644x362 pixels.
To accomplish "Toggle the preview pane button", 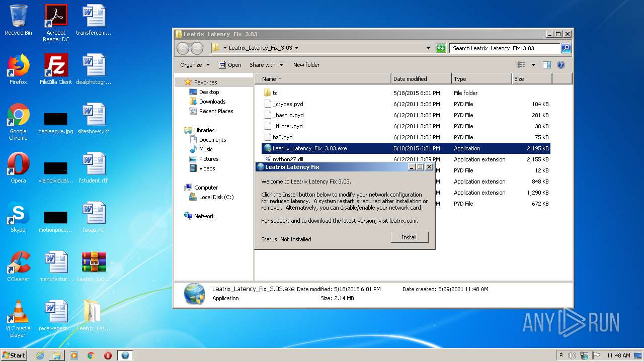I will [547, 65].
